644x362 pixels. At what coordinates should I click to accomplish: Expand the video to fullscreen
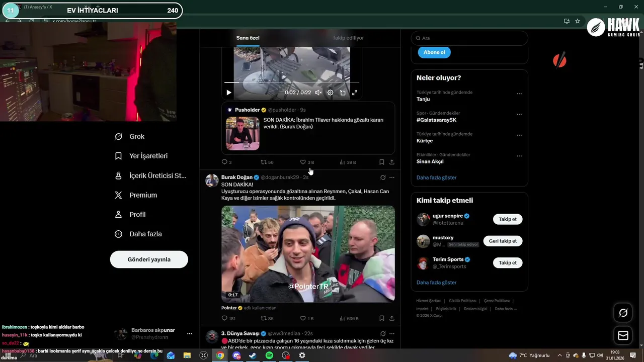click(355, 93)
